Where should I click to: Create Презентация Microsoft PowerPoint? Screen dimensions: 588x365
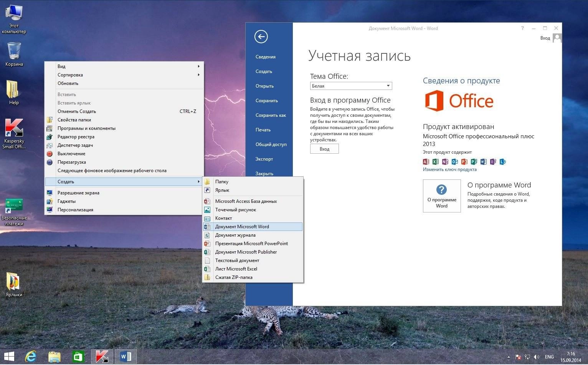253,244
